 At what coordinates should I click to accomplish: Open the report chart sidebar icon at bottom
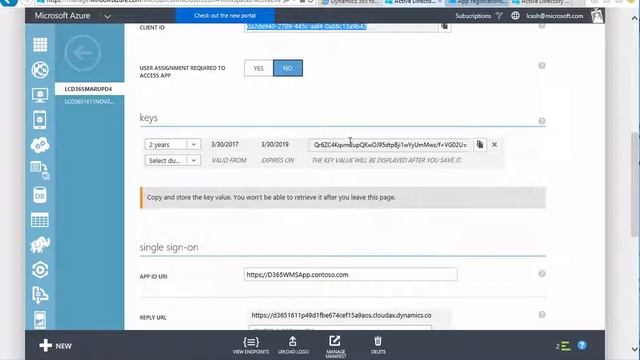40,320
